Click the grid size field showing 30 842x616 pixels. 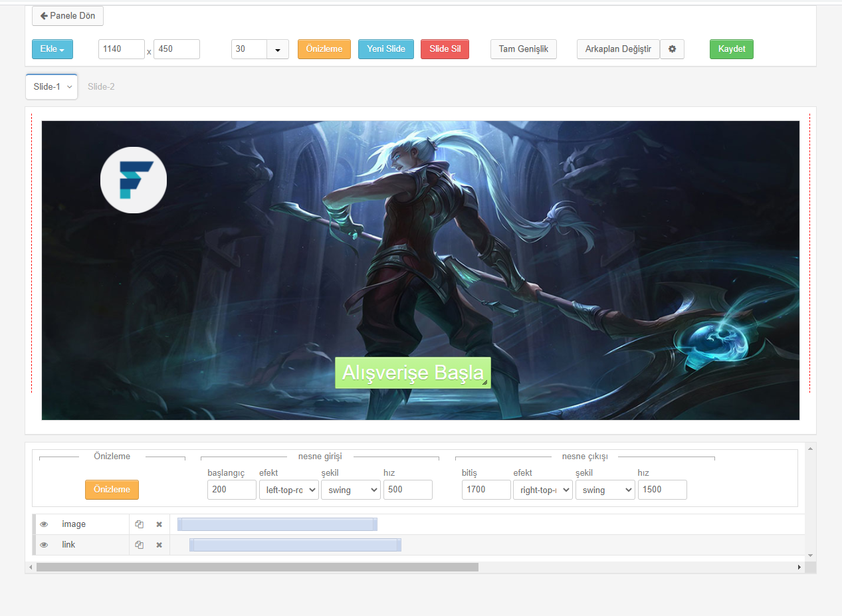[x=249, y=49]
